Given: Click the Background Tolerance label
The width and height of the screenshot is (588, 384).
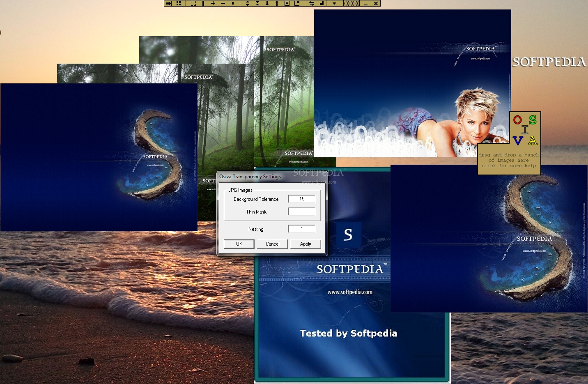Looking at the screenshot, I should click(256, 199).
